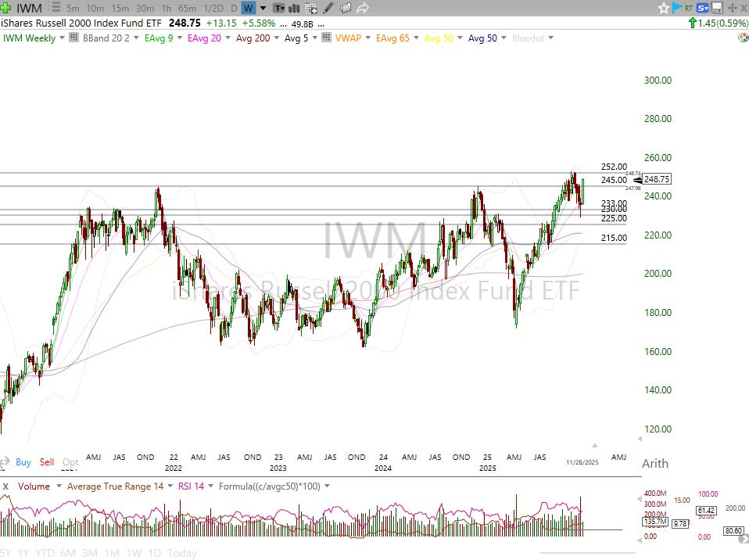Click the RT real-time indicator
Viewport: 749px width, 560px height.
(x=688, y=8)
